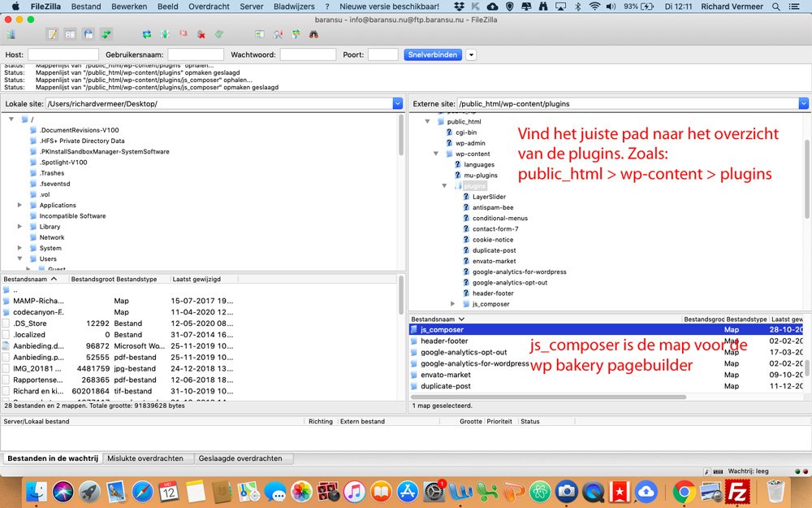812x508 pixels.
Task: Click the Snelverbinden button
Action: tap(433, 54)
